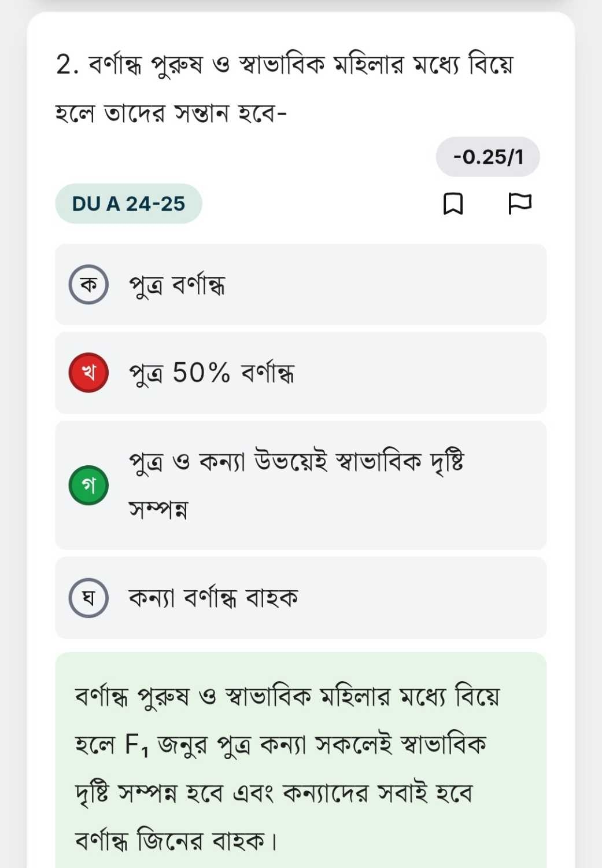This screenshot has width=602, height=868.
Task: Tap the answer text "কন্যা বর্ণান্ধ বাহক"
Action: coord(213,598)
